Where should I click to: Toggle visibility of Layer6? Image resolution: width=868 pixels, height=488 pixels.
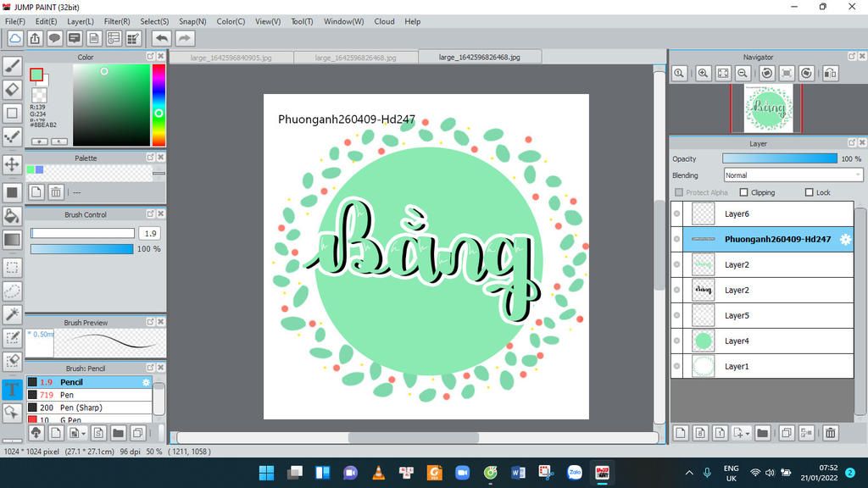pos(676,213)
